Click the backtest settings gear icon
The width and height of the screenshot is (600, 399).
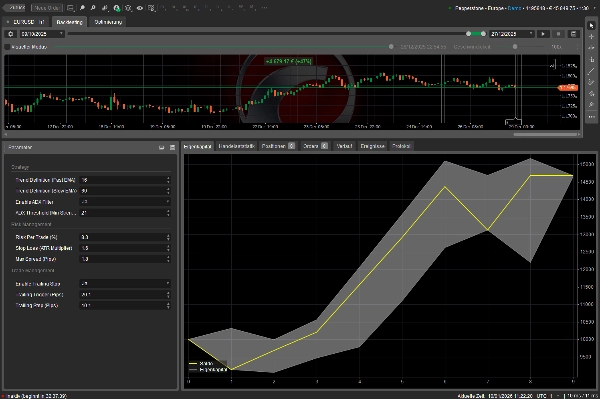[x=11, y=34]
